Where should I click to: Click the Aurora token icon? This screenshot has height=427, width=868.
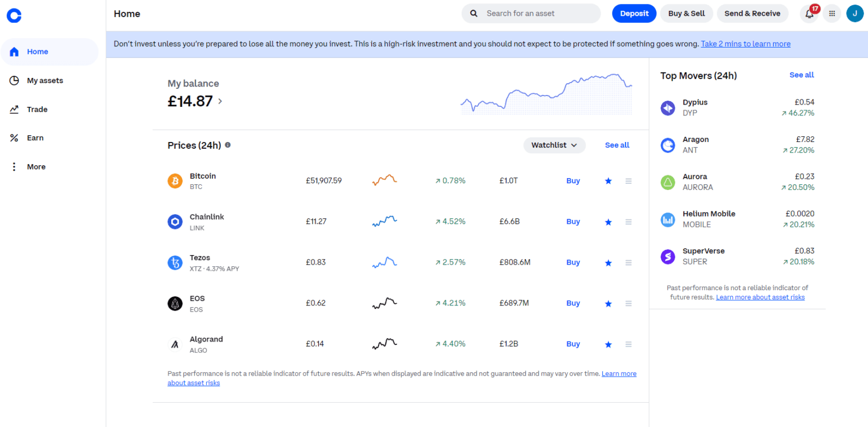(x=668, y=182)
